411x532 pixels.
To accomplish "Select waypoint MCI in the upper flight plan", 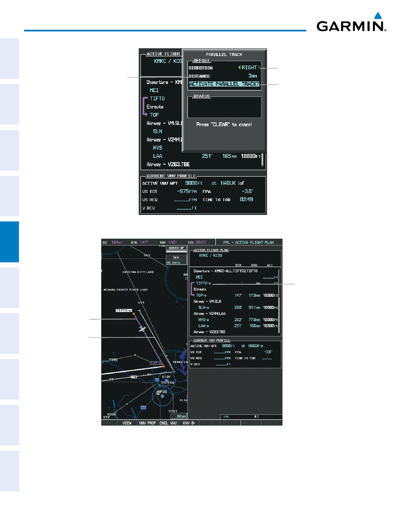I will (x=154, y=90).
